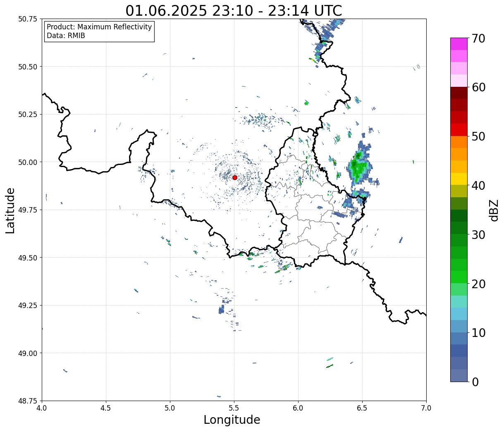
Task: Click latitude tick label 49.50
Action: pyautogui.click(x=28, y=258)
